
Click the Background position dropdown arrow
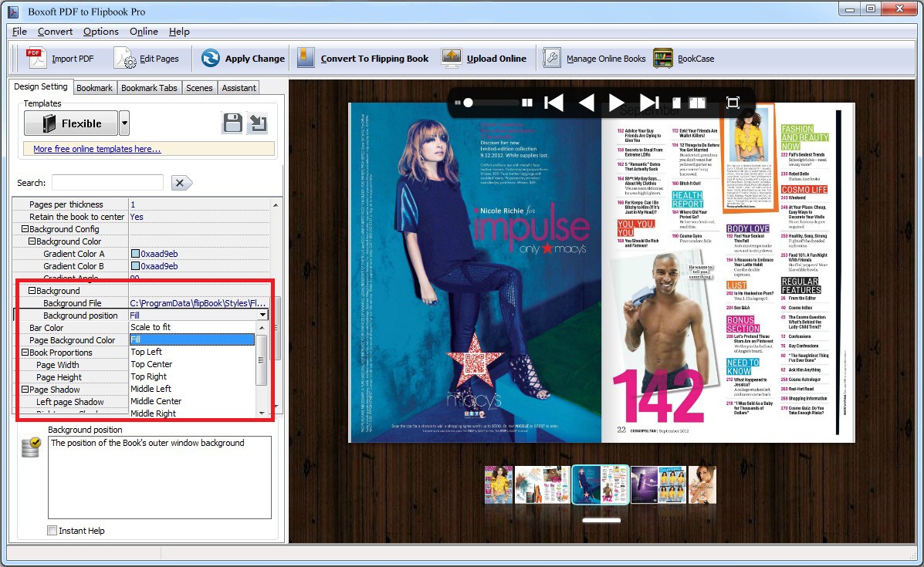[262, 316]
